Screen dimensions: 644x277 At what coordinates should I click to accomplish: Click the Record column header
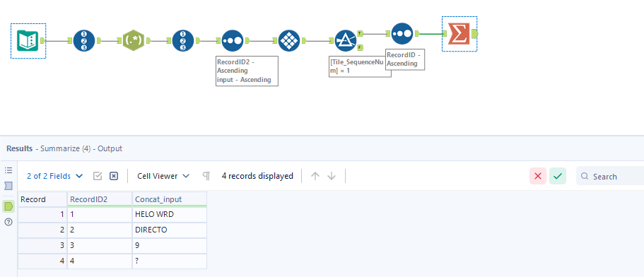42,199
